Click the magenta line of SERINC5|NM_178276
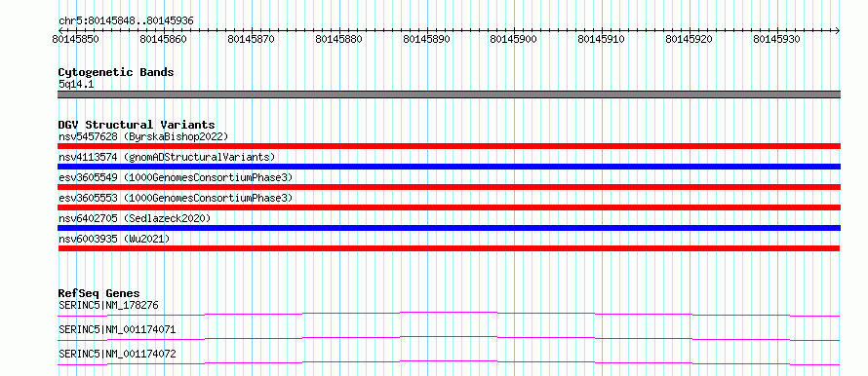Viewport: 868px width, 376px height. tap(449, 314)
